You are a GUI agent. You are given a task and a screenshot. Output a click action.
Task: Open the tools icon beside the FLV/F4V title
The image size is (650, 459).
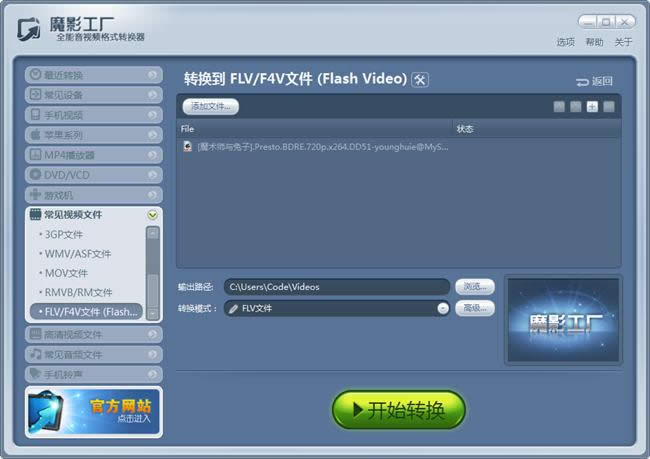[420, 79]
